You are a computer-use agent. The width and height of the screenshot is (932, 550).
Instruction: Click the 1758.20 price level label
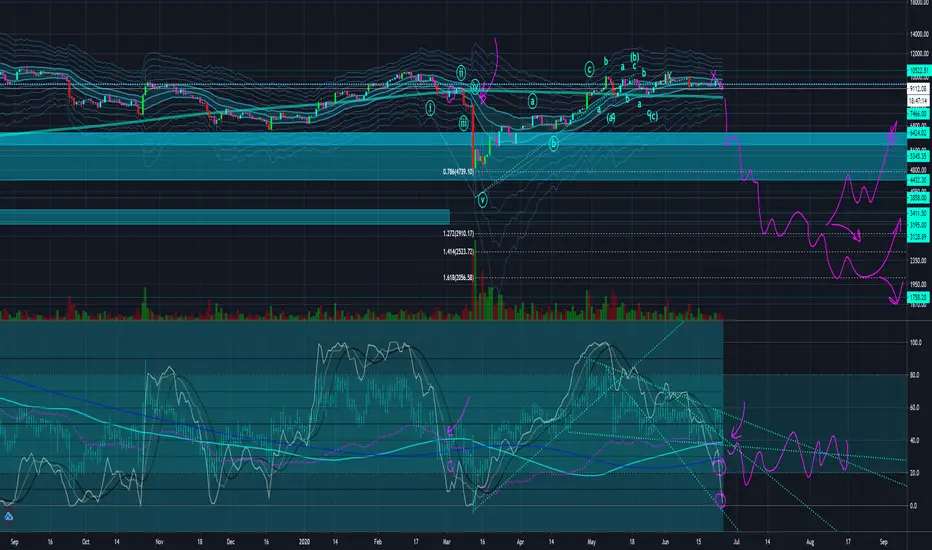coord(918,297)
